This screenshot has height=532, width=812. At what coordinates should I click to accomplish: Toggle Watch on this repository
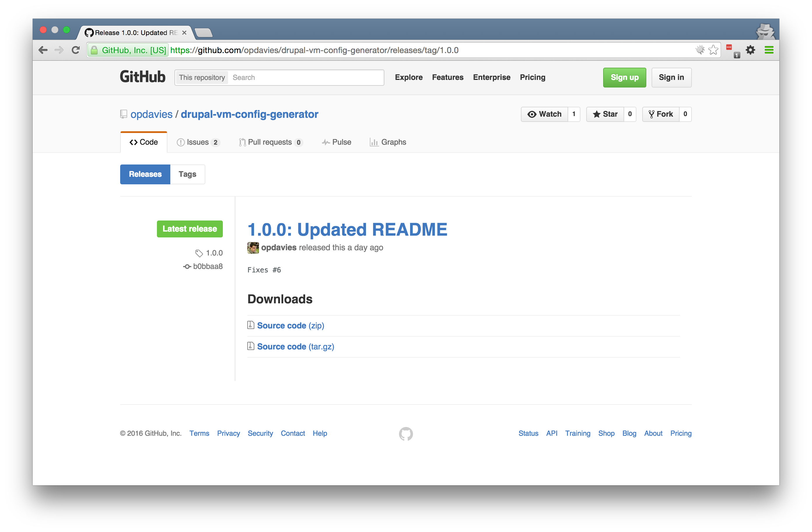(545, 114)
